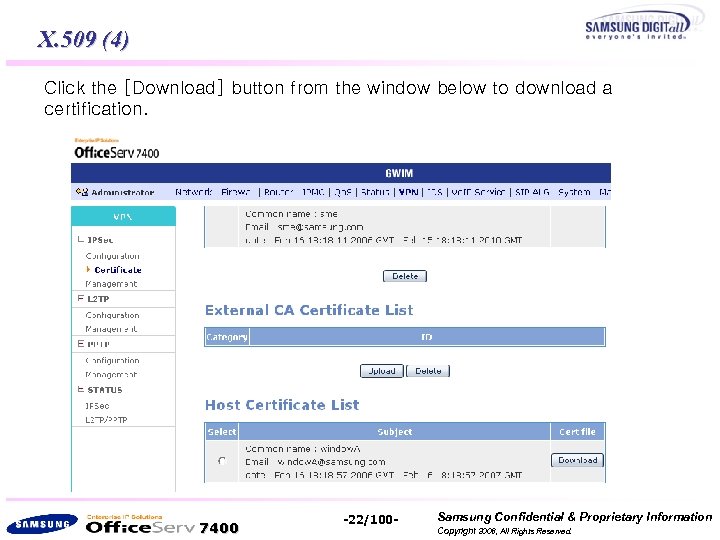
Task: Click the Category column header
Action: pyautogui.click(x=227, y=337)
